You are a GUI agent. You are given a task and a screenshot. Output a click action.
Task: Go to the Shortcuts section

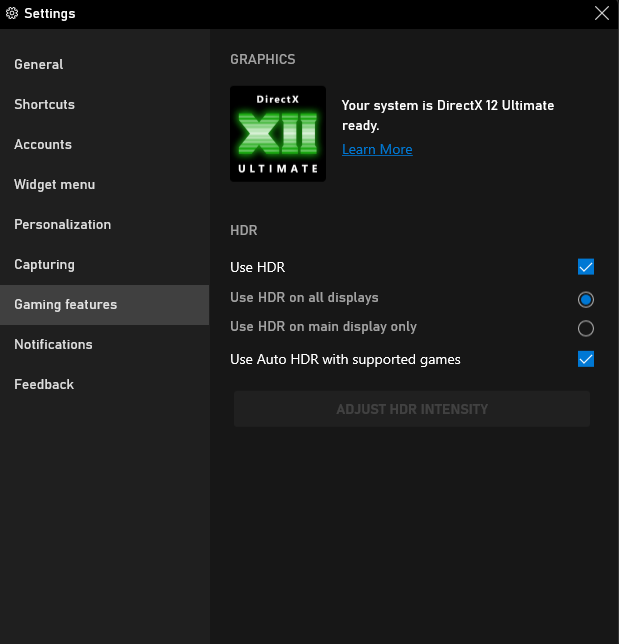pyautogui.click(x=44, y=104)
